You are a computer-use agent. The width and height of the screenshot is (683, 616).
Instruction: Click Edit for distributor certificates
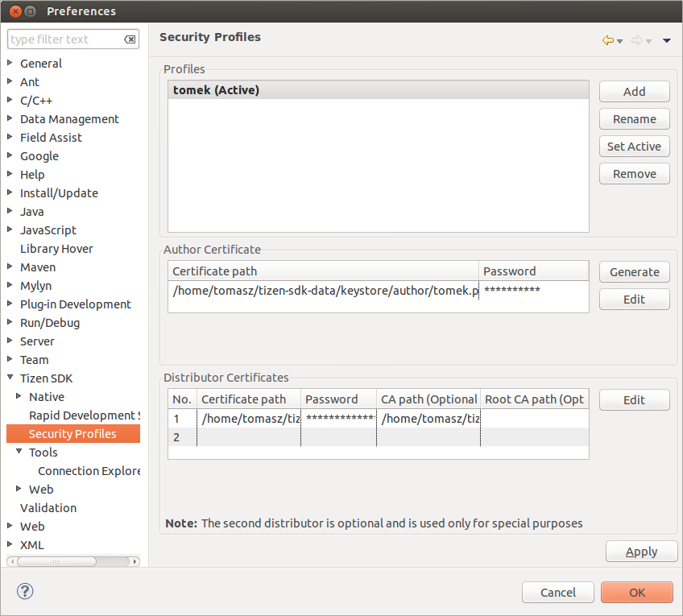pos(634,400)
